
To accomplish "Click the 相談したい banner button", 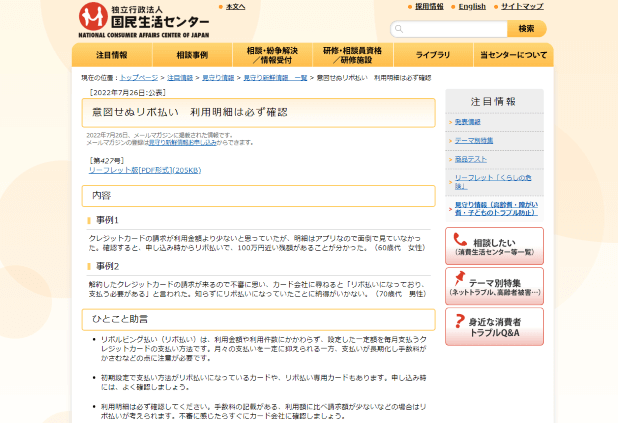I will click(494, 246).
